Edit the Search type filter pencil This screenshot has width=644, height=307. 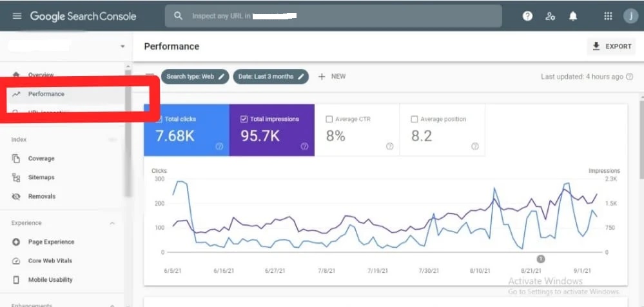(x=221, y=77)
